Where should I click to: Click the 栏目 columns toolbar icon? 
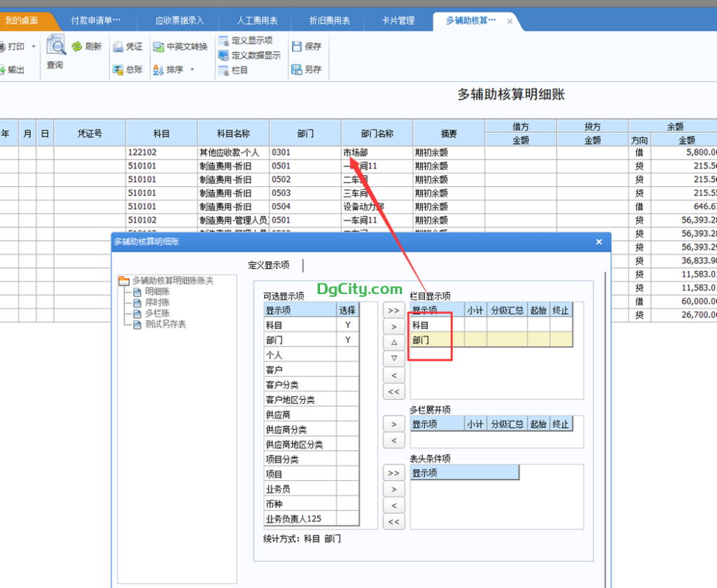223,70
